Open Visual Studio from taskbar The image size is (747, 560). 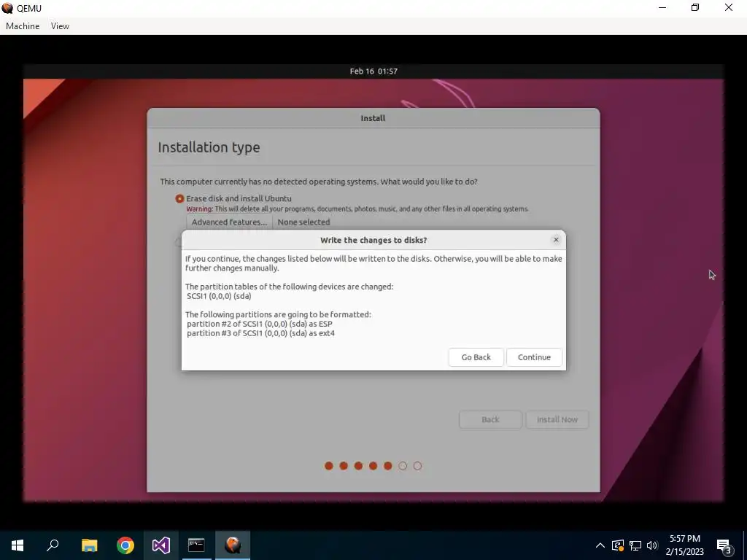click(161, 545)
